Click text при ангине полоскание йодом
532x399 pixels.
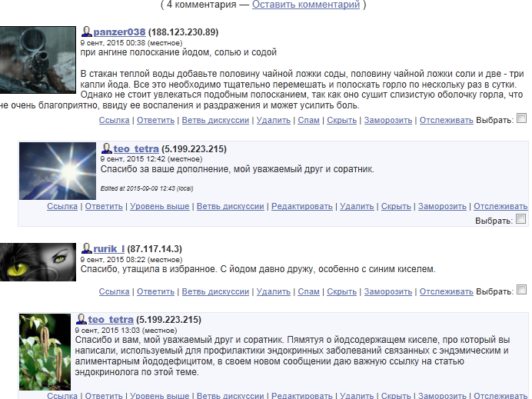(145, 52)
